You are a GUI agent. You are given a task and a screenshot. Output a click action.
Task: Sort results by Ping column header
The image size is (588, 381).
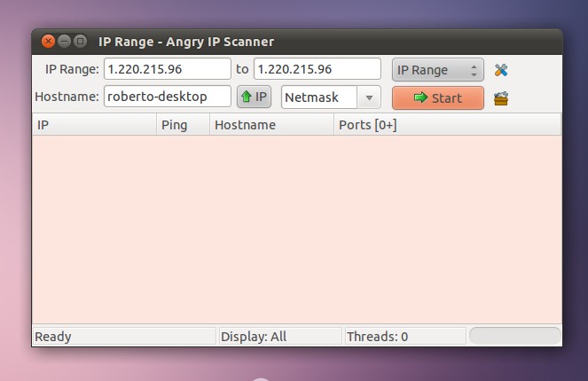click(x=183, y=125)
